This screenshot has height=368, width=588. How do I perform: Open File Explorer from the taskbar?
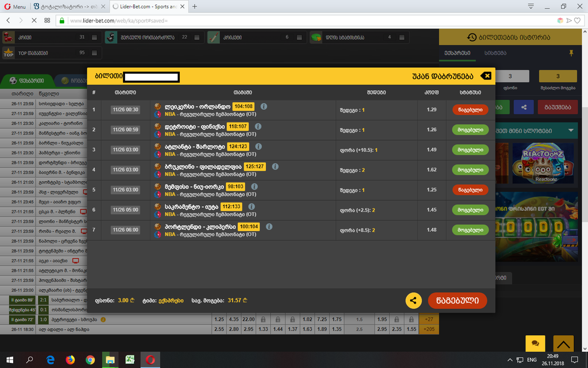110,360
